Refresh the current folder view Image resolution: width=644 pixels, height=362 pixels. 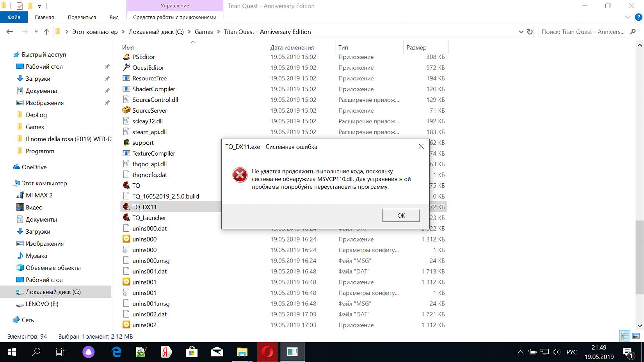click(x=530, y=32)
